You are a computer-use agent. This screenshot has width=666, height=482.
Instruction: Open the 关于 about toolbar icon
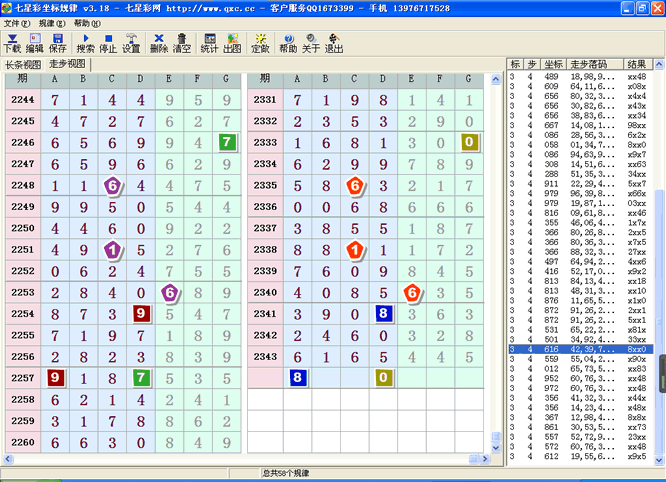click(x=311, y=43)
